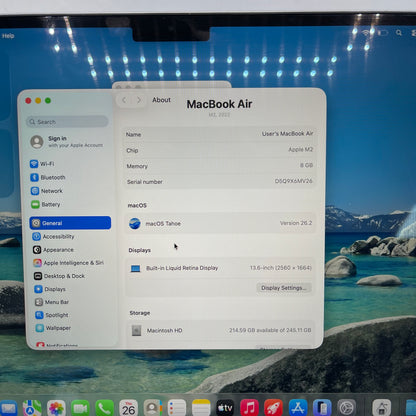Click Sign in with your Apple Account
This screenshot has width=416, height=416.
67,142
